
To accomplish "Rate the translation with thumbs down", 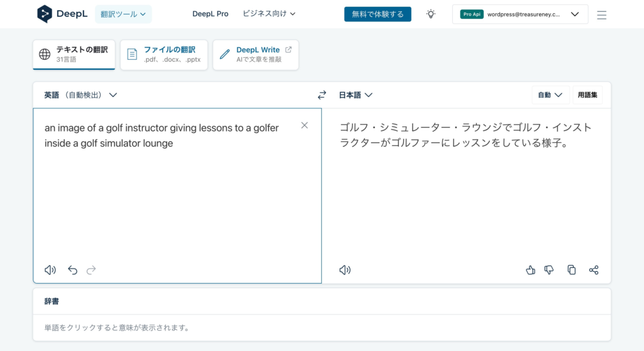I will tap(549, 270).
